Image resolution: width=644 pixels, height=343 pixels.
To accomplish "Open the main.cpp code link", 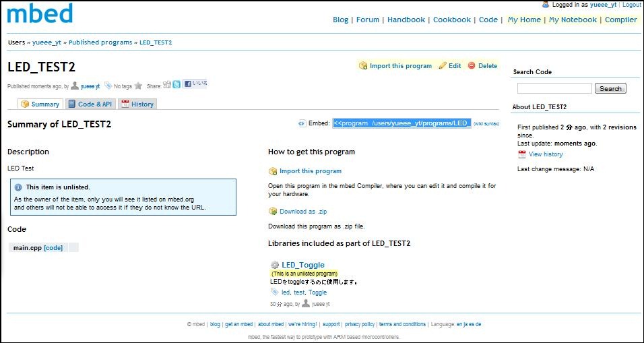I will (53, 248).
